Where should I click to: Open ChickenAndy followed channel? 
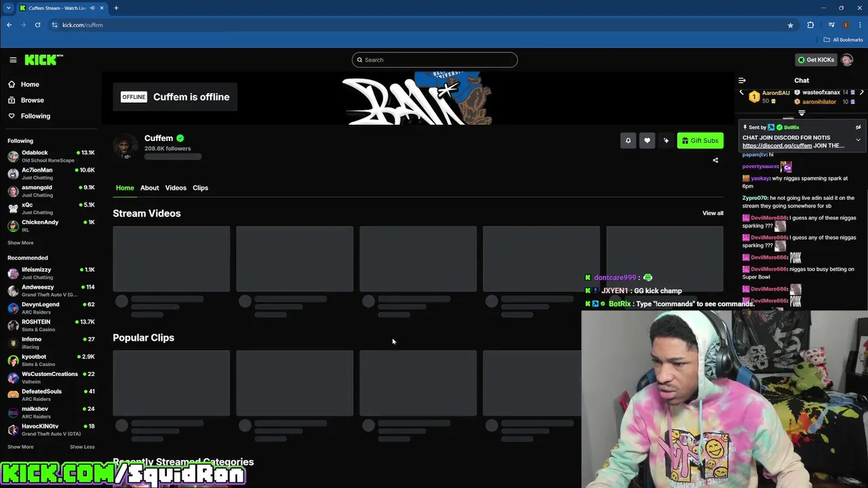click(x=51, y=226)
